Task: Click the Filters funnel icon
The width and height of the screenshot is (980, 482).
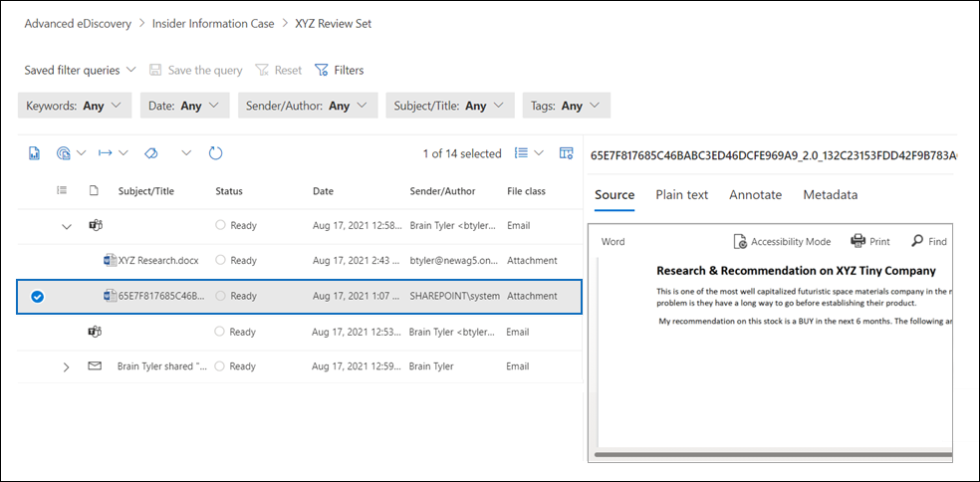Action: coord(322,70)
